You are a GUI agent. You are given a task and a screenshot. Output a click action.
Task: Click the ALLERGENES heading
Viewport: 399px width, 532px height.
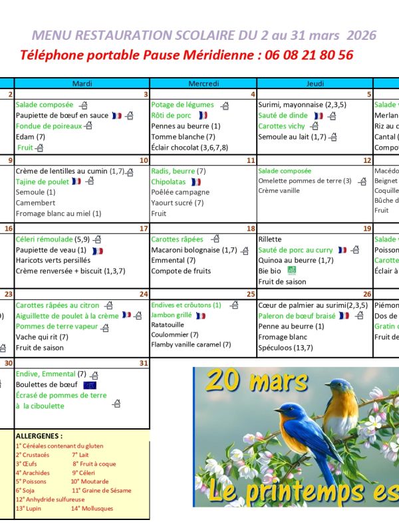point(39,436)
